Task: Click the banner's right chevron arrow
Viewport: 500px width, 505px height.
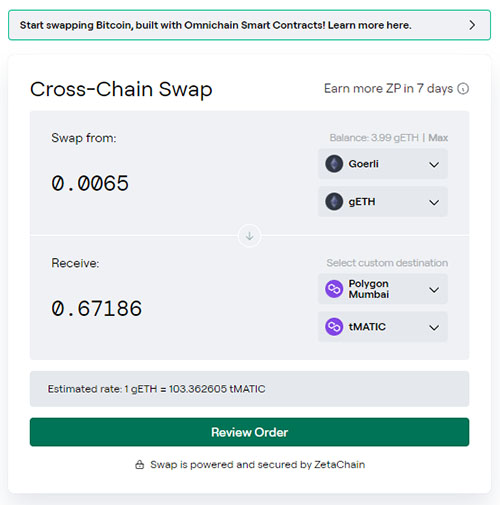Action: tap(472, 25)
